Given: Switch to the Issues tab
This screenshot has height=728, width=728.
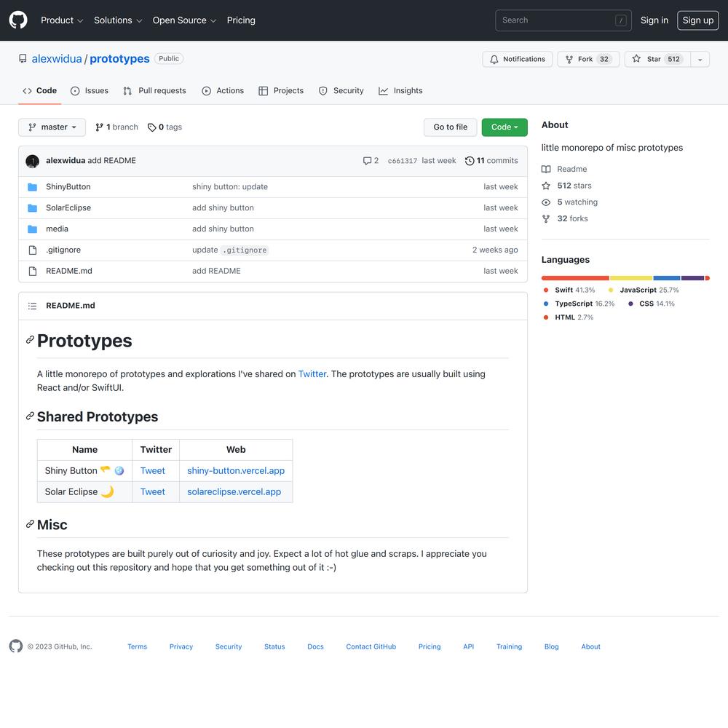Looking at the screenshot, I should 90,91.
